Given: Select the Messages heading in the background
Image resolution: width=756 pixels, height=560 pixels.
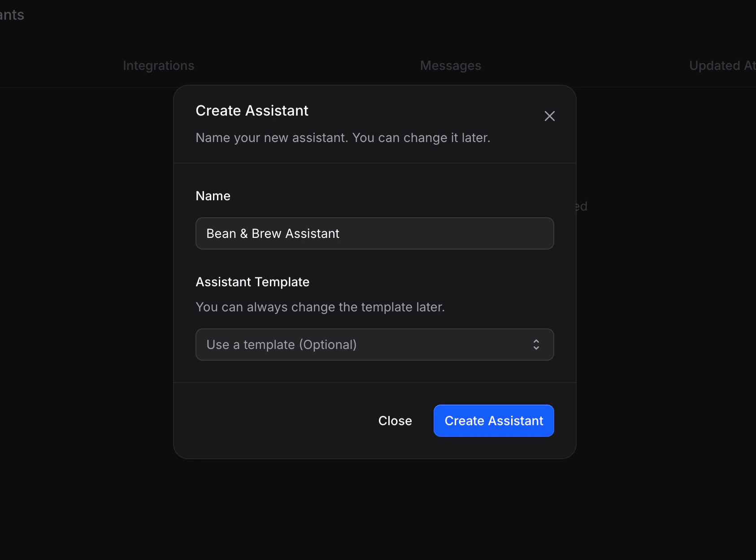Looking at the screenshot, I should tap(450, 65).
